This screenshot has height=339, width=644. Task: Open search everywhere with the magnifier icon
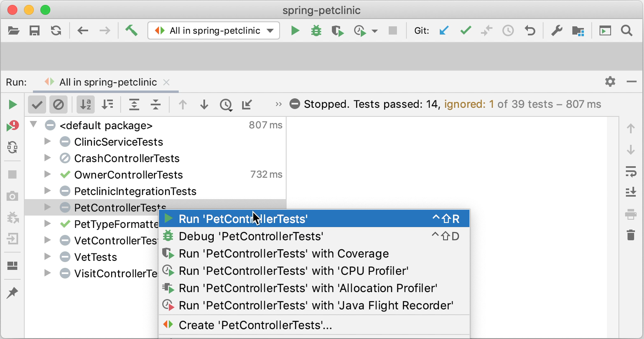[x=626, y=30]
